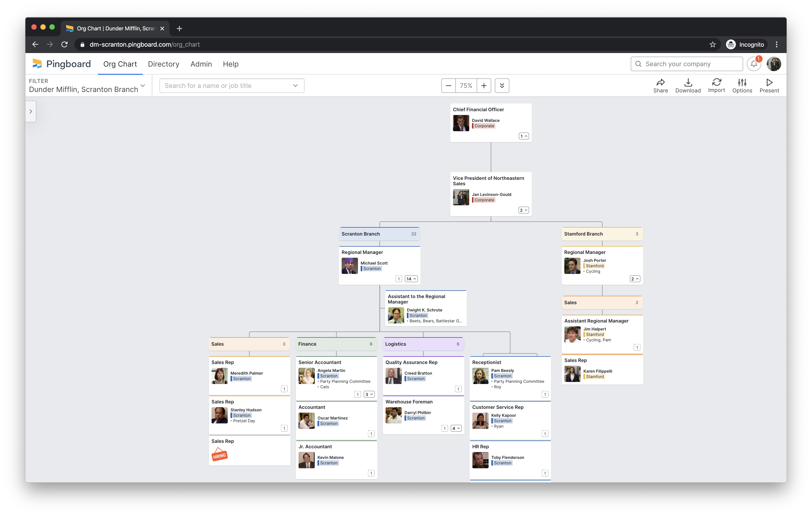The image size is (812, 516).
Task: Click Angela Martin's photo
Action: point(307,376)
